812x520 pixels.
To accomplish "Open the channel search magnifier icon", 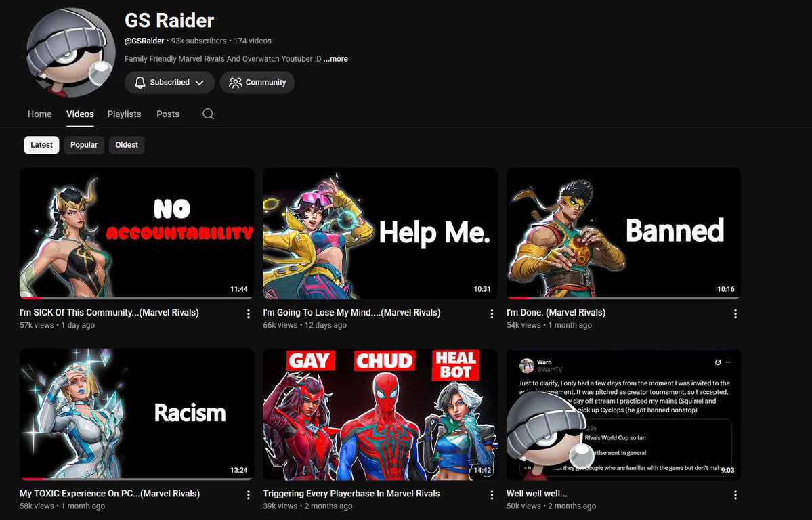I will pos(208,114).
